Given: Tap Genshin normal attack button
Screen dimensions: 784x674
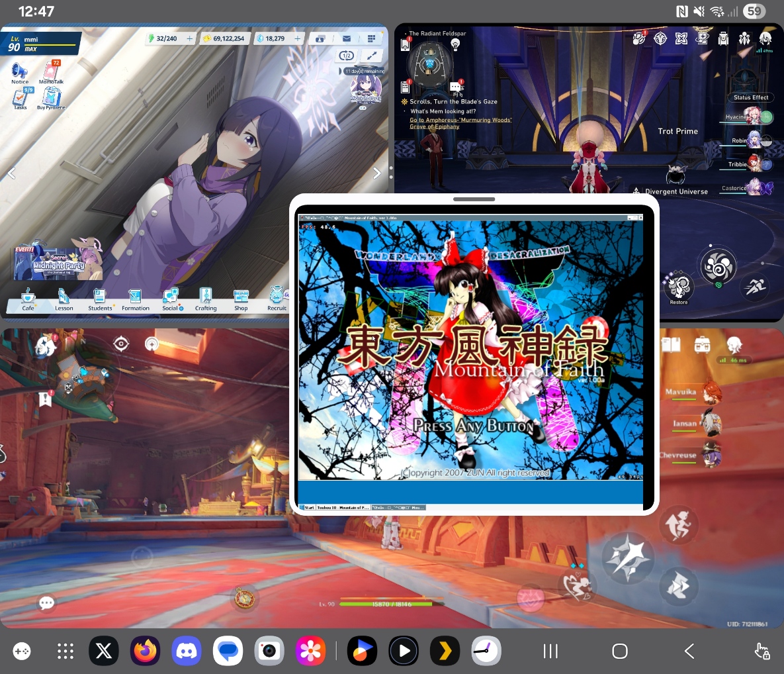Looking at the screenshot, I should pyautogui.click(x=628, y=557).
